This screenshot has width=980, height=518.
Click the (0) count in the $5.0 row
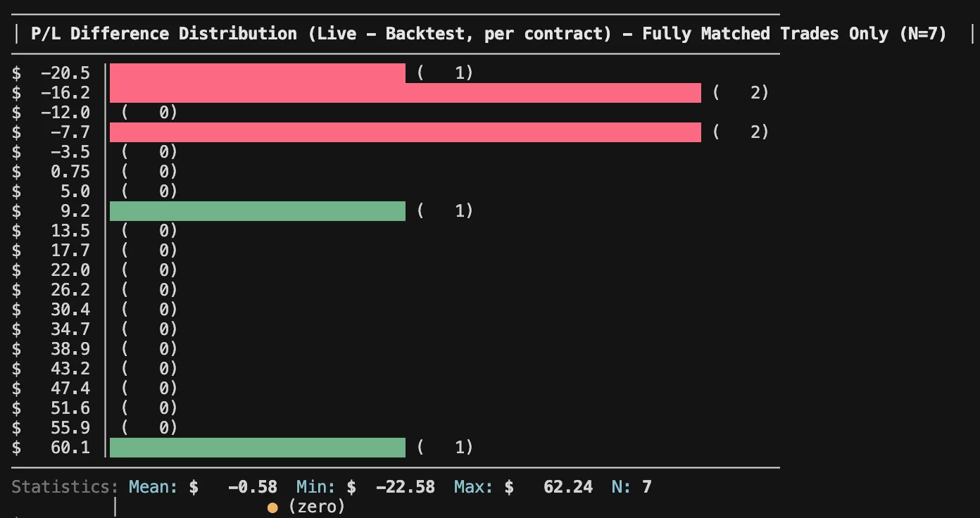(149, 191)
